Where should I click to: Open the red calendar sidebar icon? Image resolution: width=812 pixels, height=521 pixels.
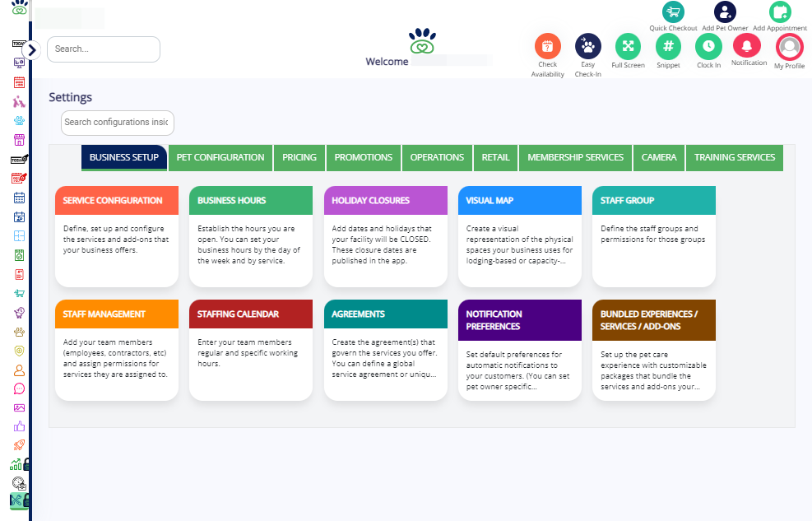(19, 82)
